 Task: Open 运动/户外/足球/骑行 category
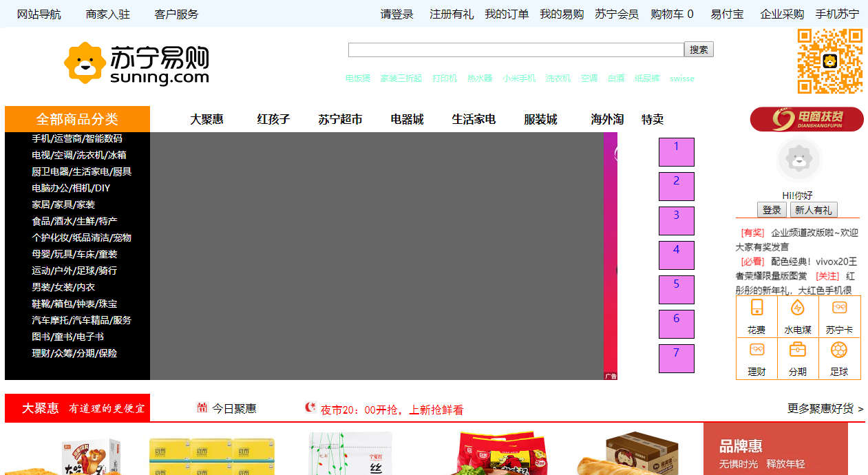pos(74,271)
